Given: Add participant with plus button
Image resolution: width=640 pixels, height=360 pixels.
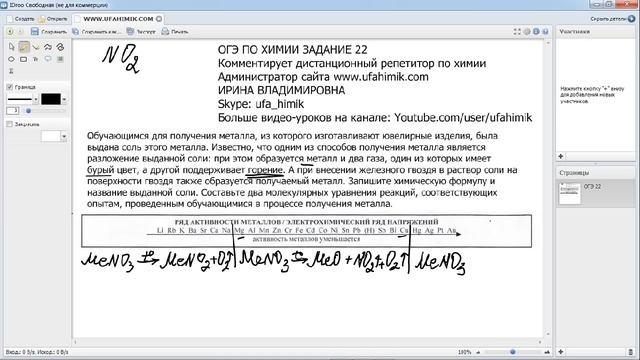Looking at the screenshot, I should point(561,156).
